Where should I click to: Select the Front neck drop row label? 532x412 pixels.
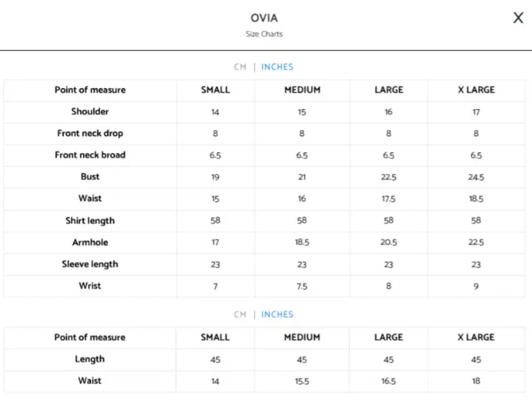tap(90, 133)
